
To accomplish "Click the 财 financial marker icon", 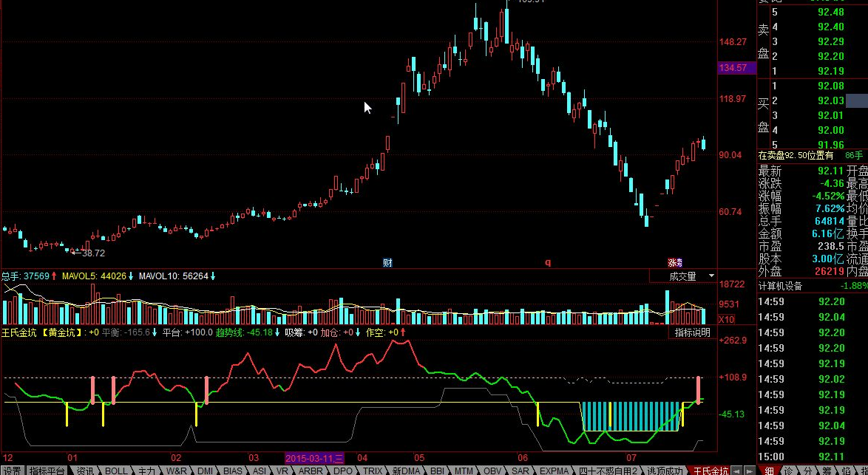I will pos(387,263).
